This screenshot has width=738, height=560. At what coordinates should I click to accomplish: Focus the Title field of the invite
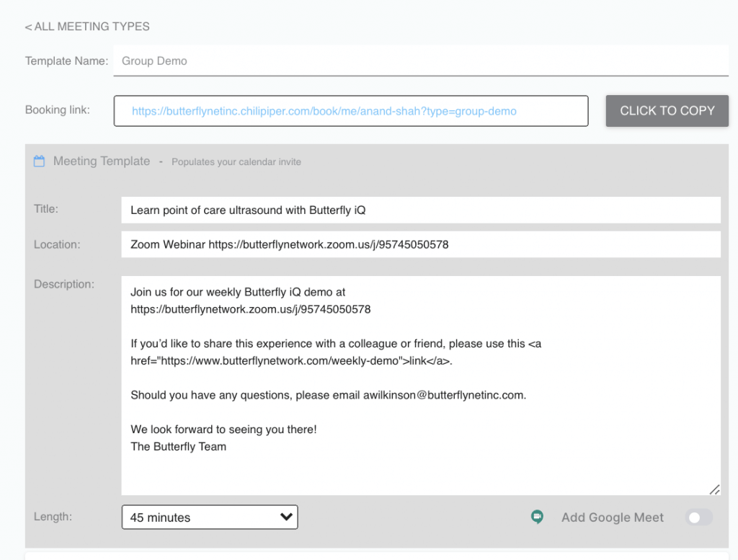(421, 210)
